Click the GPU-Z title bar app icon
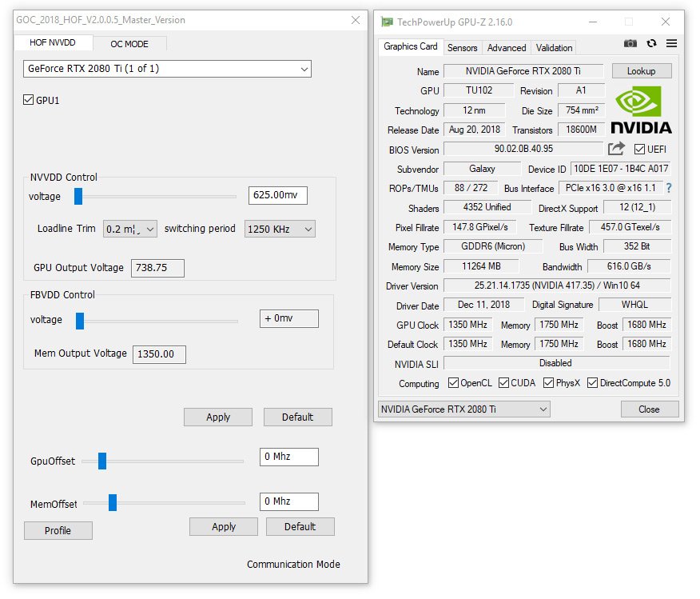Screen dimensions: 700x599 click(387, 22)
